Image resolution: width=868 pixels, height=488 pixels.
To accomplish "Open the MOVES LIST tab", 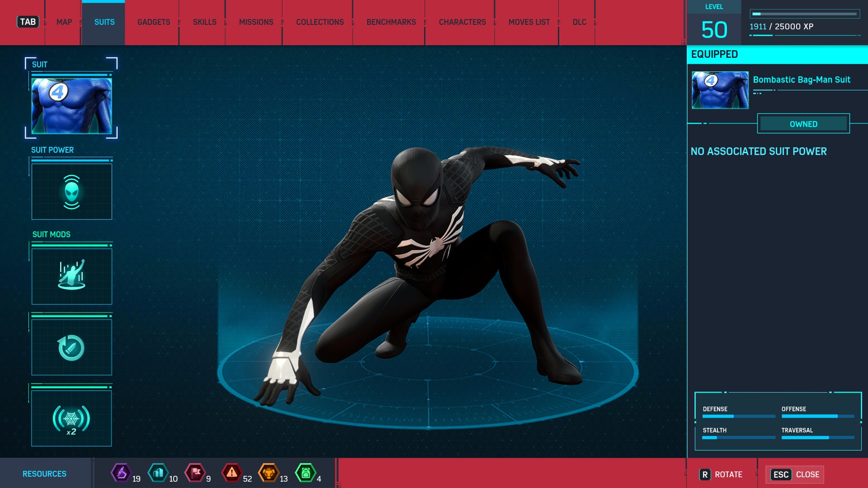I will tap(529, 22).
